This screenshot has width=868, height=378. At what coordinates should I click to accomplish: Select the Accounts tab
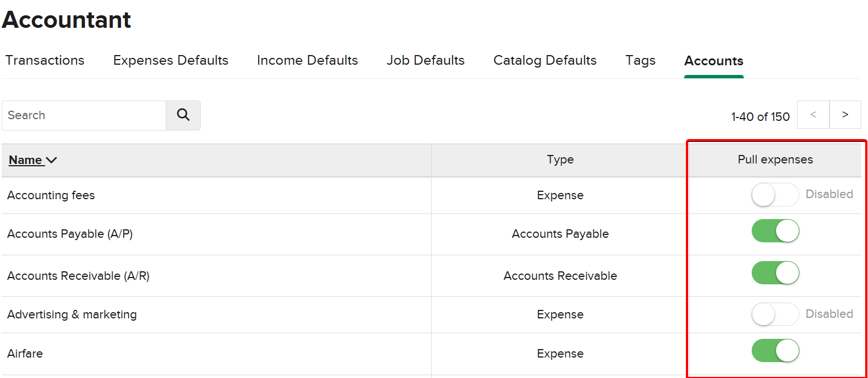[713, 61]
